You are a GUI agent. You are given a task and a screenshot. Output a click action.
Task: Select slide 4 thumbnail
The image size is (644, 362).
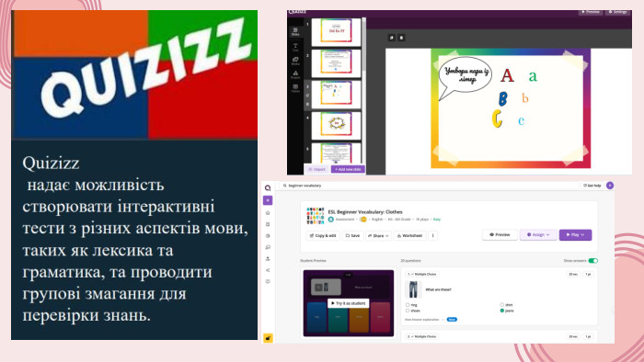(336, 124)
